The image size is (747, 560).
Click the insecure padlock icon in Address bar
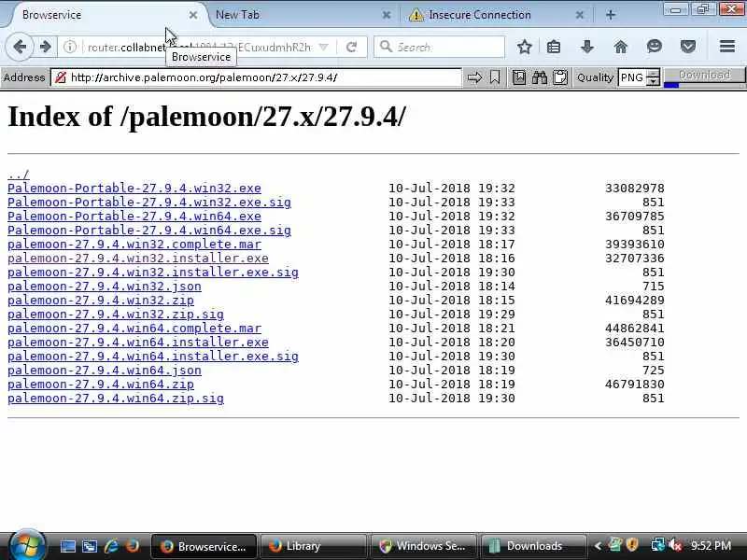click(61, 77)
